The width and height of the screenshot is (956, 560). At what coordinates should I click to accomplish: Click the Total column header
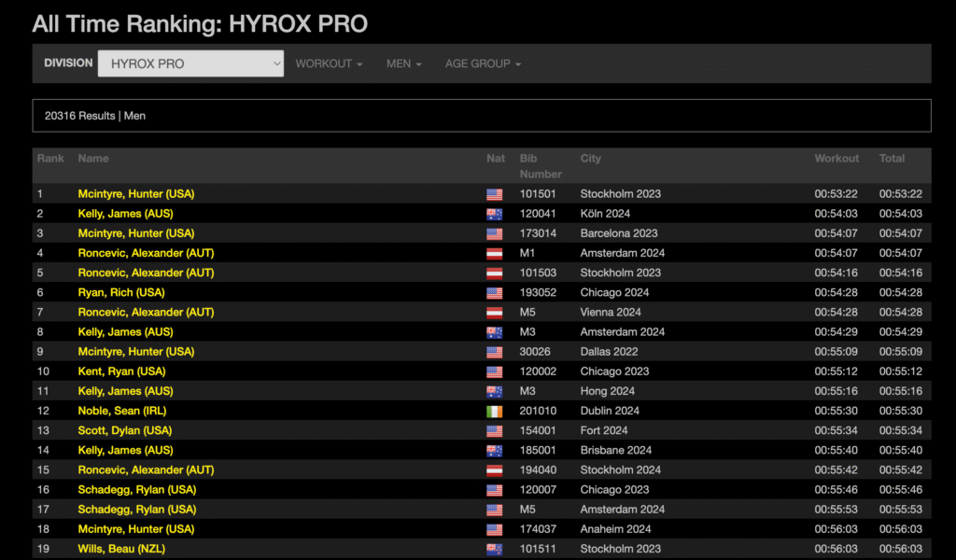(x=892, y=159)
